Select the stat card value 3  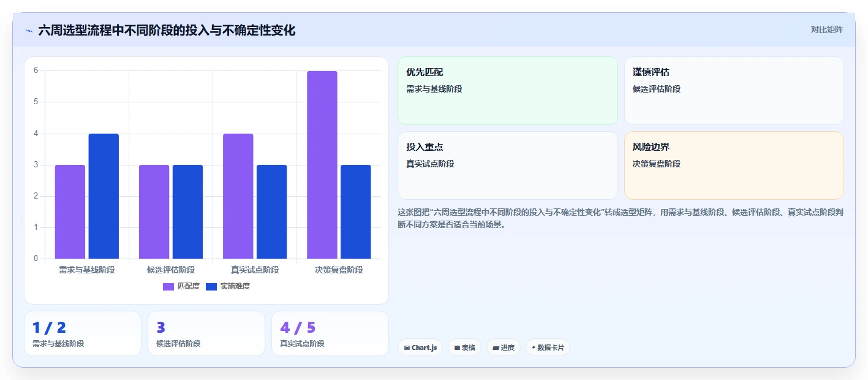click(161, 328)
